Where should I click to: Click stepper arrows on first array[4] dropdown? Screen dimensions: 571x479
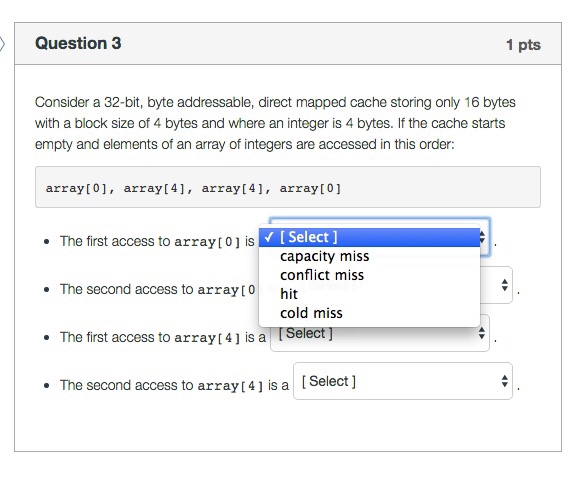[x=481, y=333]
